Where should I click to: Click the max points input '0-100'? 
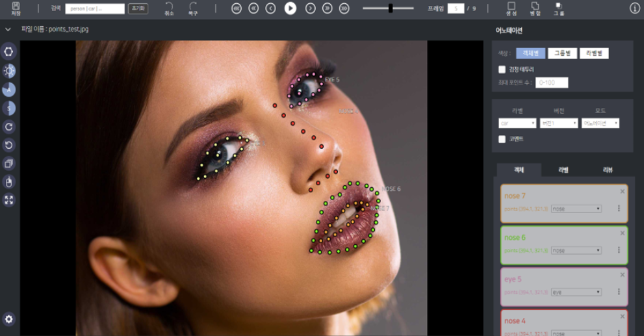pyautogui.click(x=552, y=83)
